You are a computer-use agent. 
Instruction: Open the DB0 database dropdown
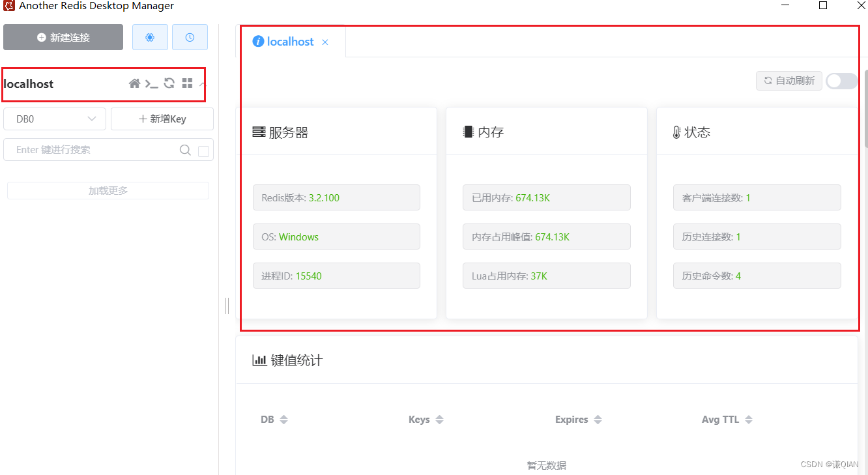(55, 119)
